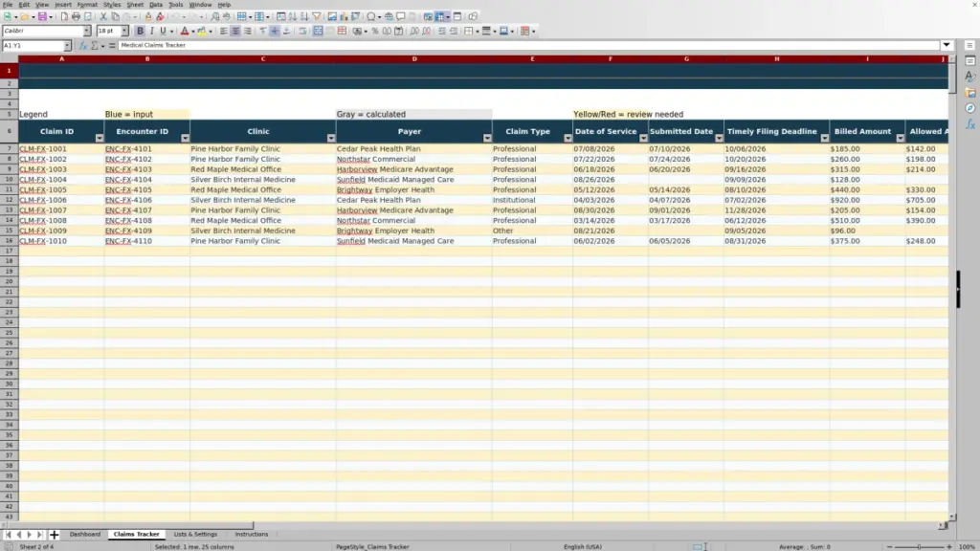Switch to Instructions sheet tab

252,535
